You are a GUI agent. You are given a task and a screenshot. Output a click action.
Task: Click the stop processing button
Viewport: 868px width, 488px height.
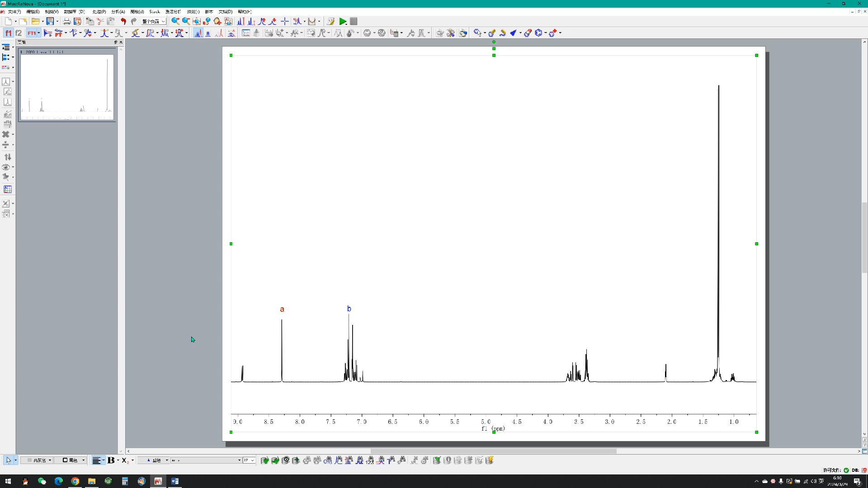coord(354,21)
